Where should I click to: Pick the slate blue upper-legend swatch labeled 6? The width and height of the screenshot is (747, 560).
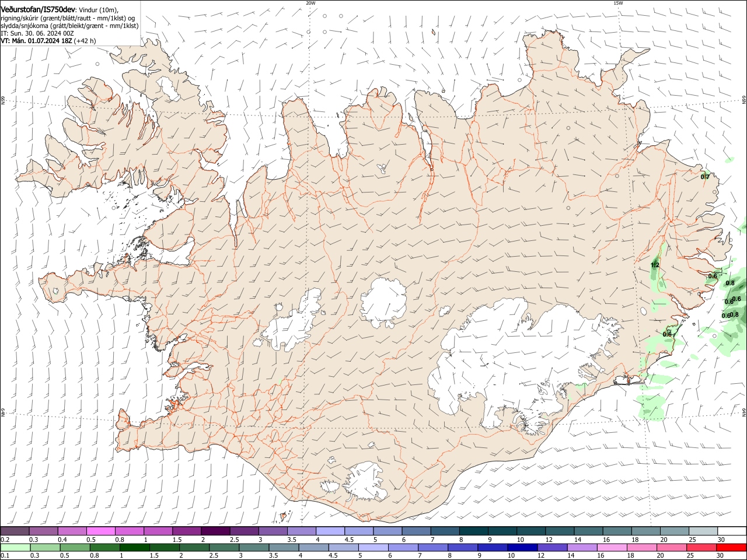(416, 531)
